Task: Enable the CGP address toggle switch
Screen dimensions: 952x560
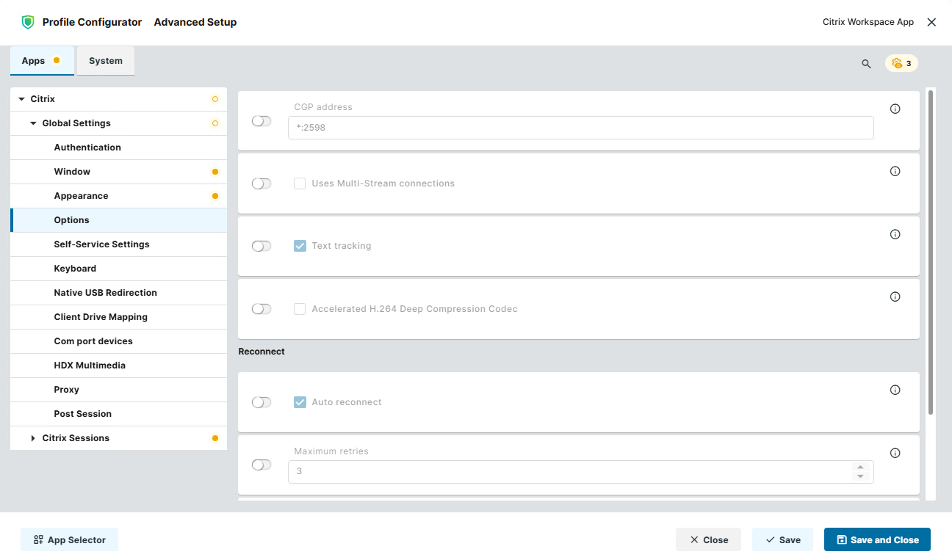Action: coord(262,121)
